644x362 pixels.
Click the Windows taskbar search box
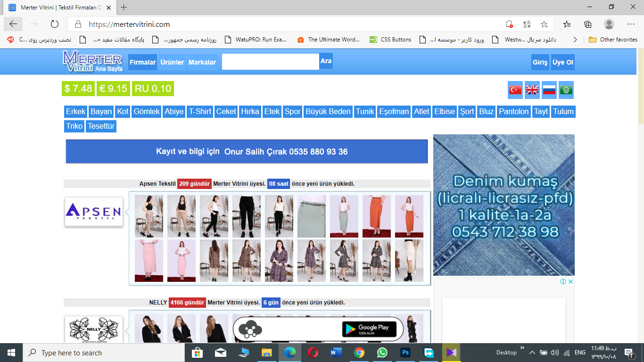point(104,353)
